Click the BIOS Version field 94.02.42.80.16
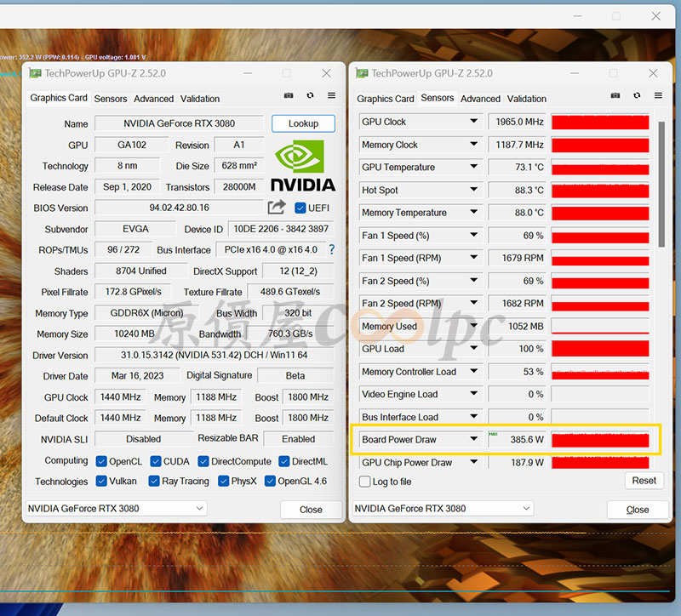 click(x=179, y=208)
